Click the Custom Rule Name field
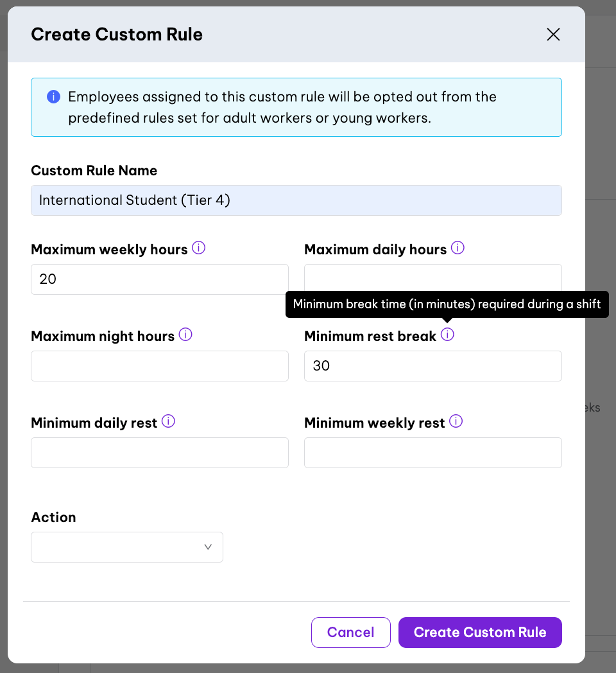 click(296, 200)
